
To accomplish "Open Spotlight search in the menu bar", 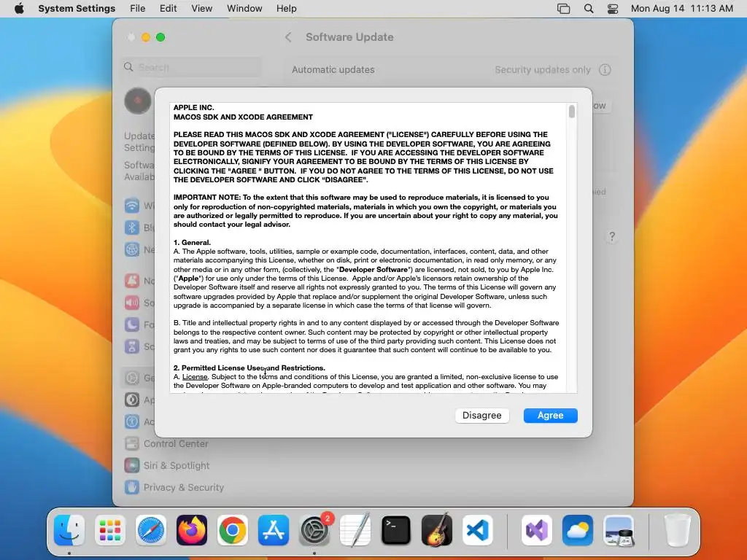I will (x=589, y=9).
